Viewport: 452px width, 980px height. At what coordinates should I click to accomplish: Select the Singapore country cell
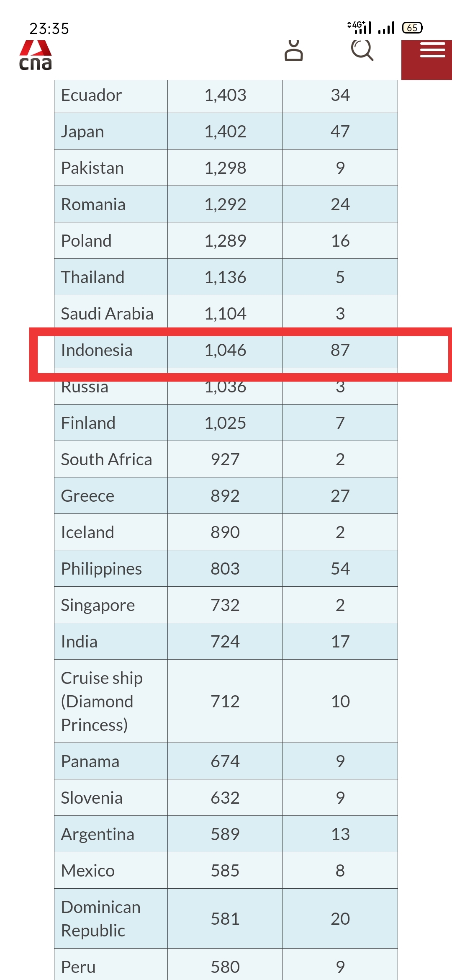(x=111, y=605)
